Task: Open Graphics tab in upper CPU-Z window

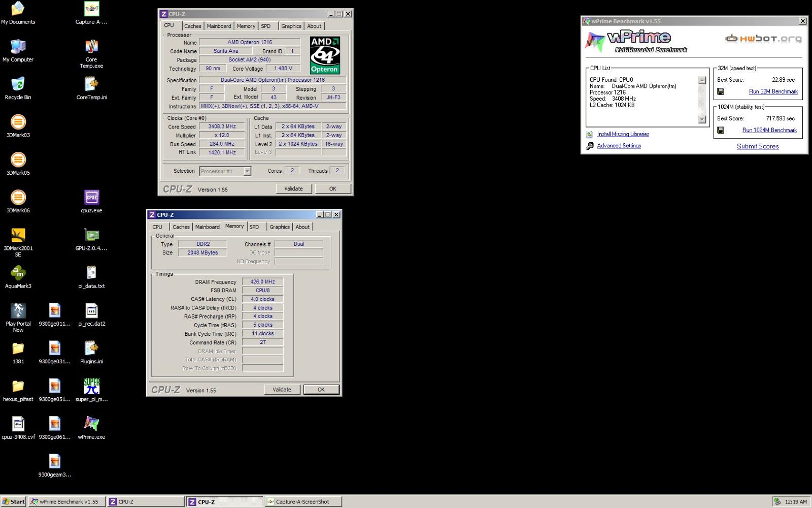Action: (291, 26)
